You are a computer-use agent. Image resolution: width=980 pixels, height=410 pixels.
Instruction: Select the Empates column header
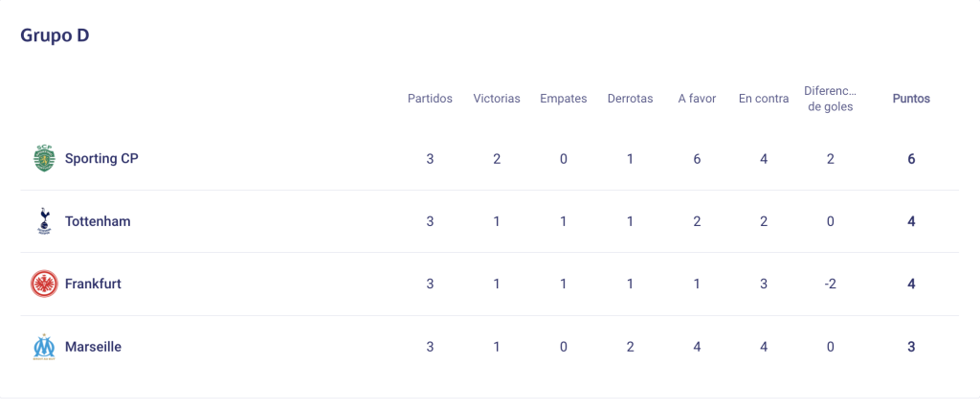click(x=564, y=99)
